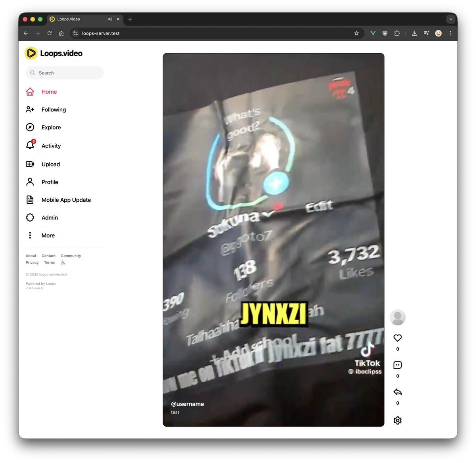476x463 pixels.
Task: Like the video with the heart icon
Action: coord(397,338)
